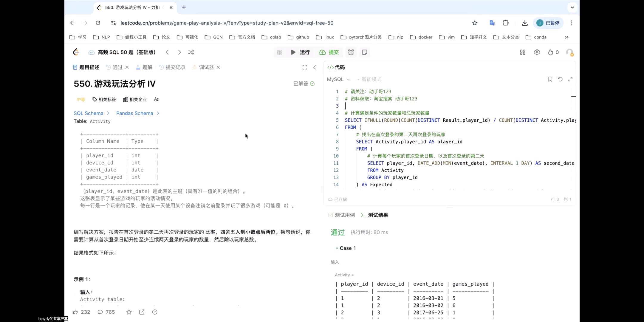Screen dimensions: 644x322
Task: Expand the editor with the fullscreen arrows icon
Action: point(570,79)
